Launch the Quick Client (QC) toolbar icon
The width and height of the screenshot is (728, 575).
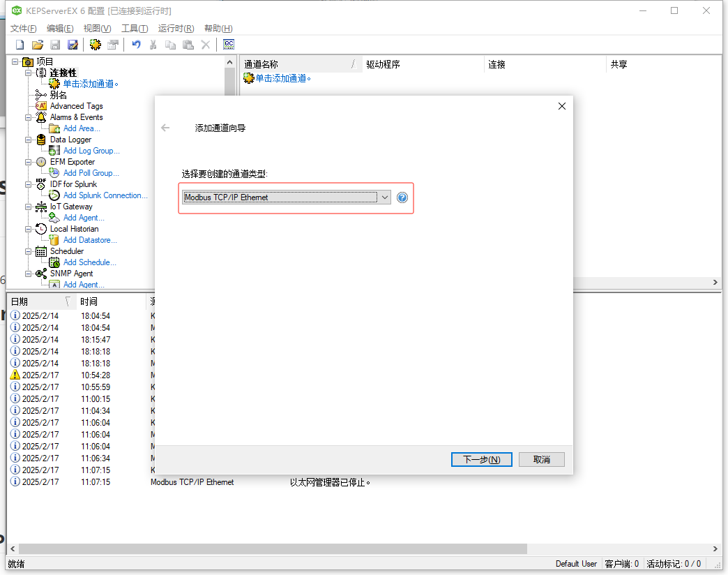point(229,45)
